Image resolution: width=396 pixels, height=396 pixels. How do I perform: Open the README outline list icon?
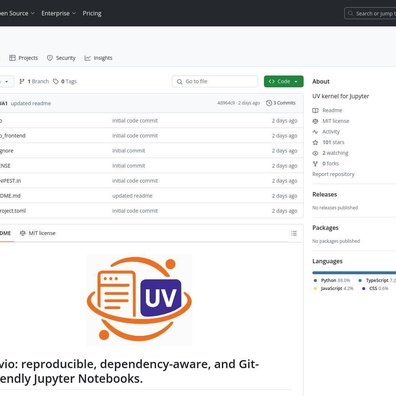294,233
